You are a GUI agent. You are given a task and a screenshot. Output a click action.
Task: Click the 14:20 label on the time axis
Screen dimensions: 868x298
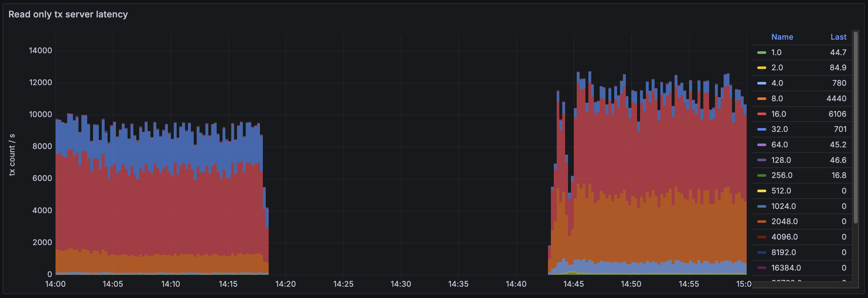point(286,284)
